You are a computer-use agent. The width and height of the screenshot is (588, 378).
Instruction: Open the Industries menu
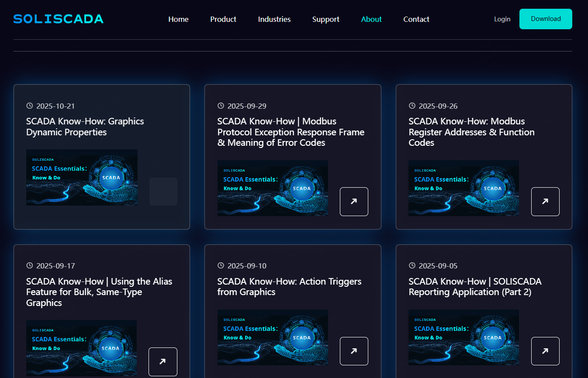274,19
